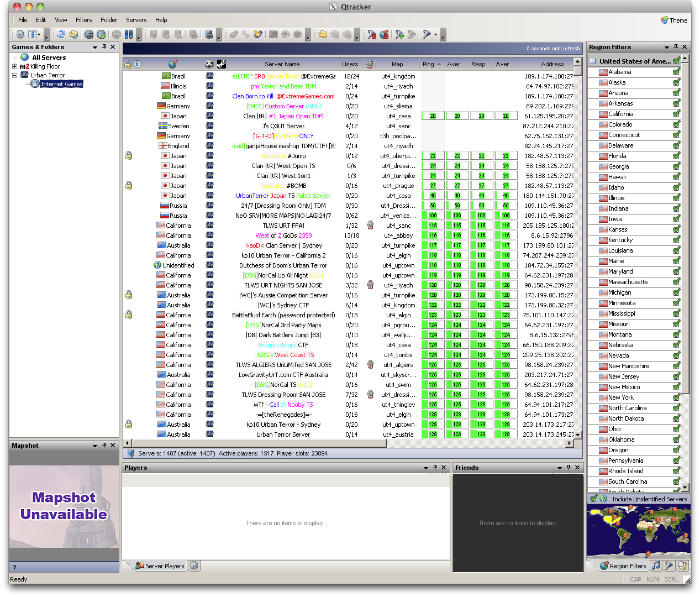
Task: Collapse the United States of America group
Action: point(593,61)
